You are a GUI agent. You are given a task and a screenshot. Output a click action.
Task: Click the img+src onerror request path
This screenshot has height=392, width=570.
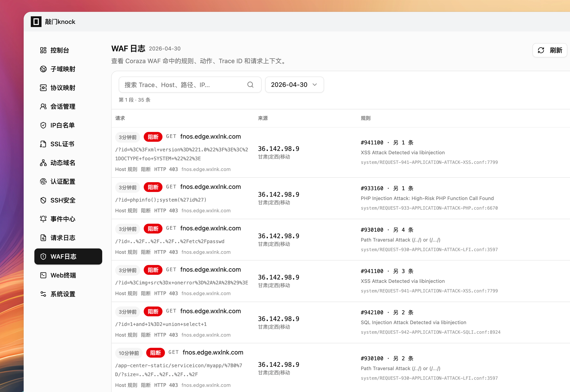click(182, 283)
